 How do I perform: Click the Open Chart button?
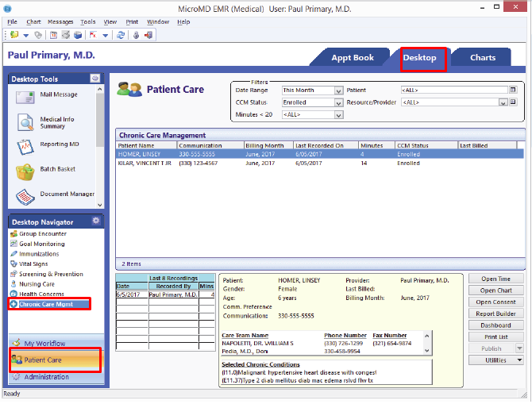click(495, 290)
